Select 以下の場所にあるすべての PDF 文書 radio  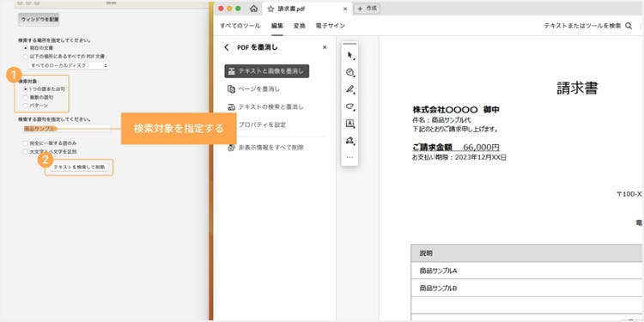[26, 57]
